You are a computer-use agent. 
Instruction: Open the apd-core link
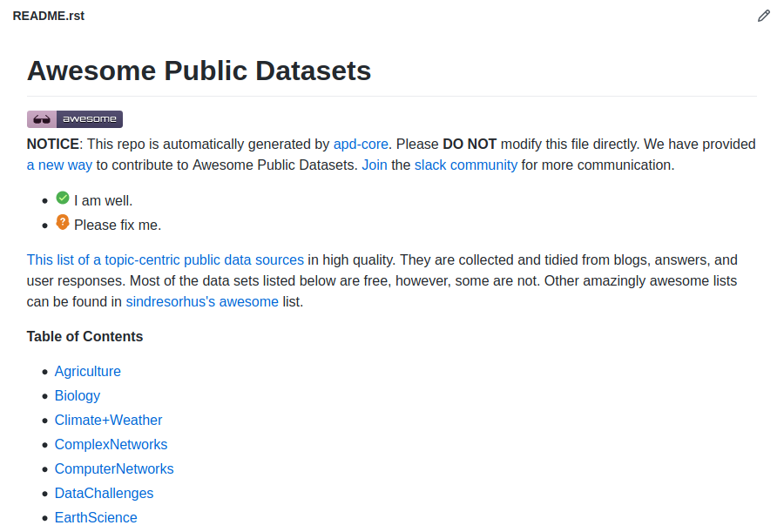click(361, 144)
